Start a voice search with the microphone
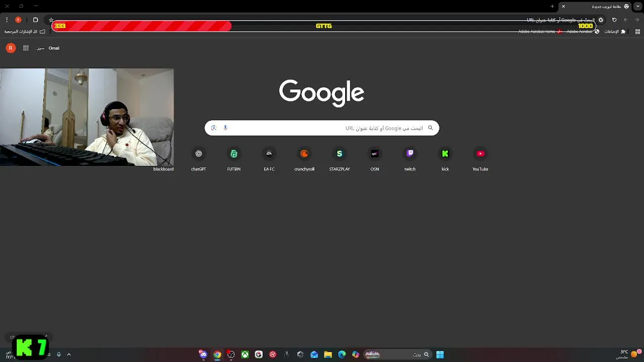The height and width of the screenshot is (362, 644). 225,128
